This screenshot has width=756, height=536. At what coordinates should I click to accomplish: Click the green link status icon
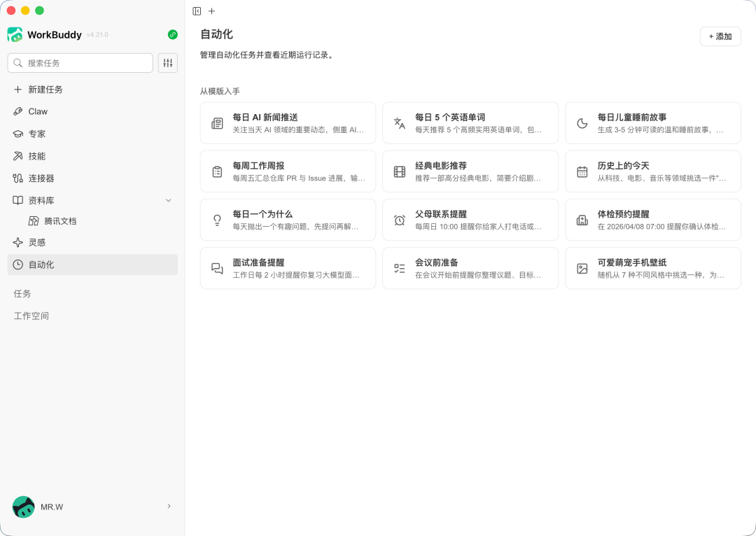[x=173, y=35]
